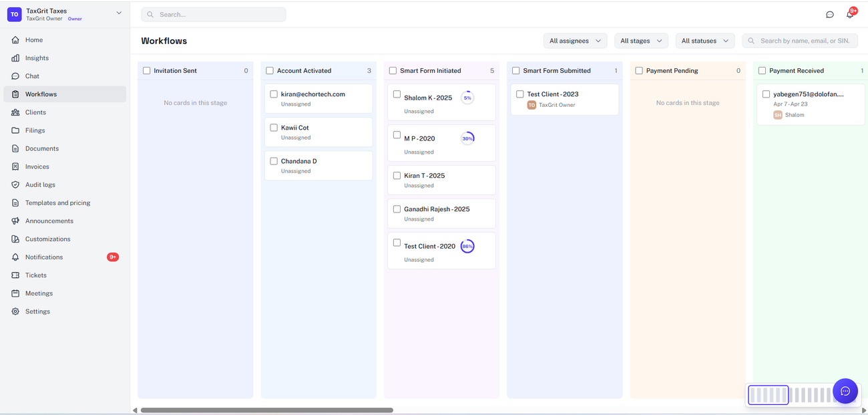The height and width of the screenshot is (415, 868).
Task: Toggle the Account Activated column checkbox
Action: (270, 71)
